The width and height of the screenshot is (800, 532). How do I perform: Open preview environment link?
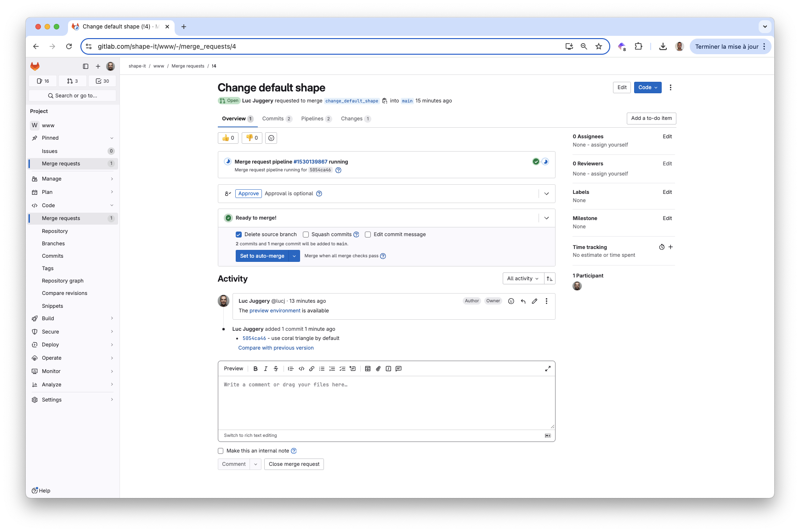click(x=275, y=311)
